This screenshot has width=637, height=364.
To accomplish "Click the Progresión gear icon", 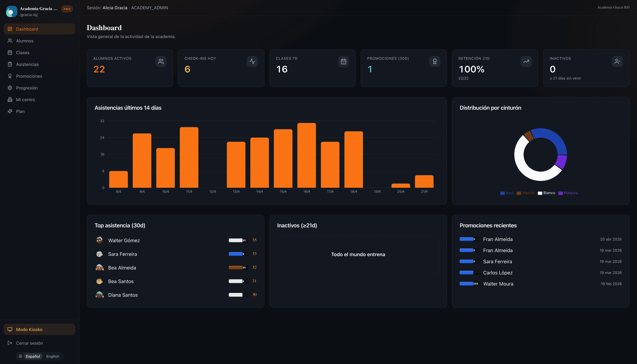I will tap(10, 88).
